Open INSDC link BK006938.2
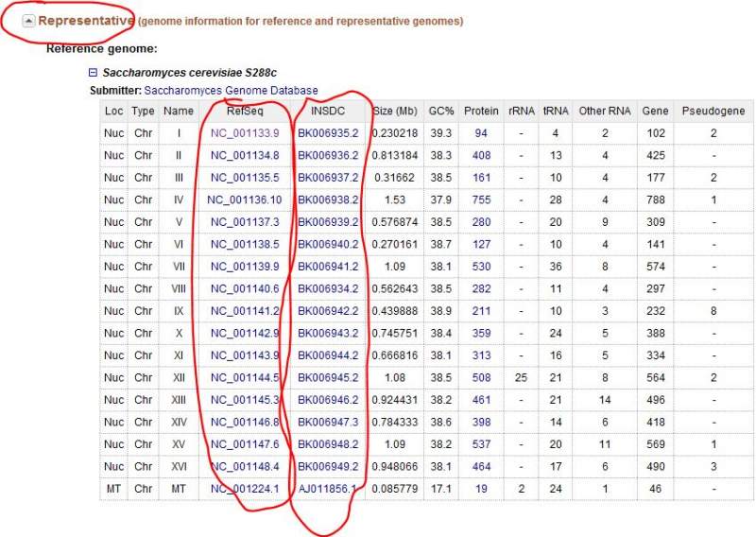The height and width of the screenshot is (537, 756). tap(328, 199)
